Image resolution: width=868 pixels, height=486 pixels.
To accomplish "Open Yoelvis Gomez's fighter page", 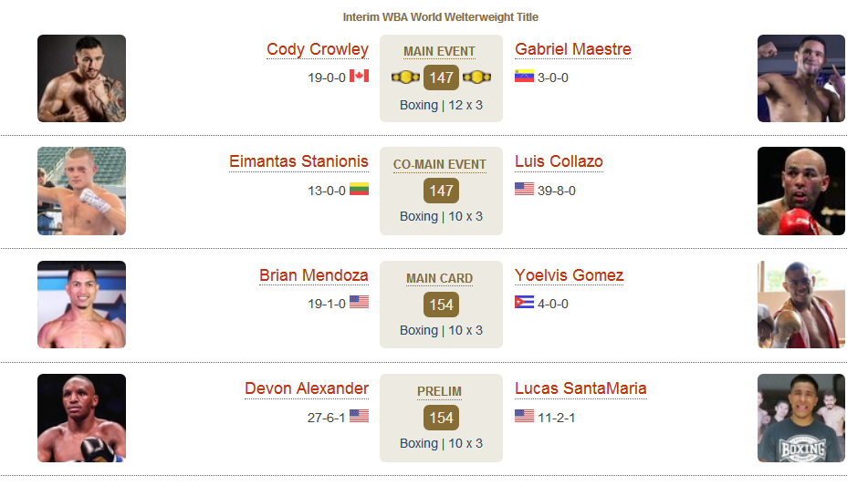I will point(569,275).
